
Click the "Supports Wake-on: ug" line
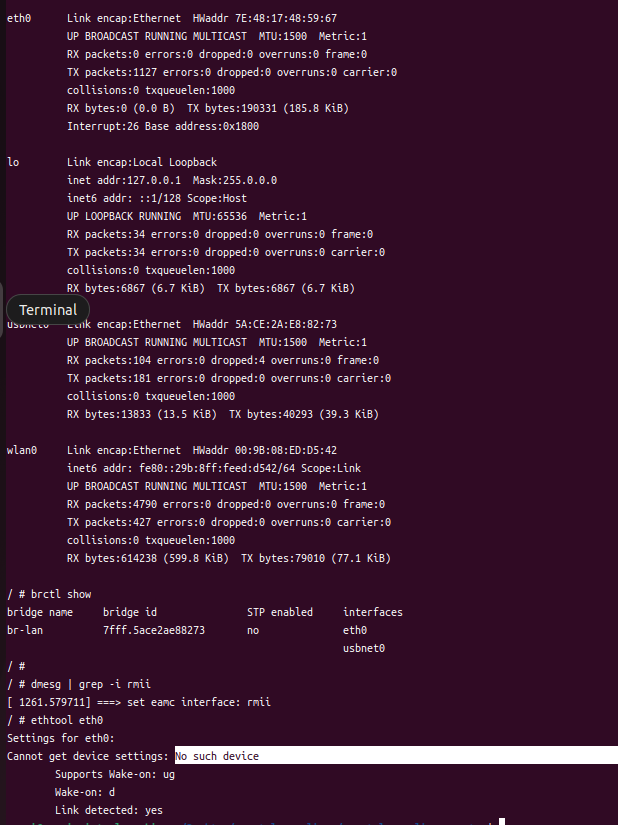pos(115,774)
